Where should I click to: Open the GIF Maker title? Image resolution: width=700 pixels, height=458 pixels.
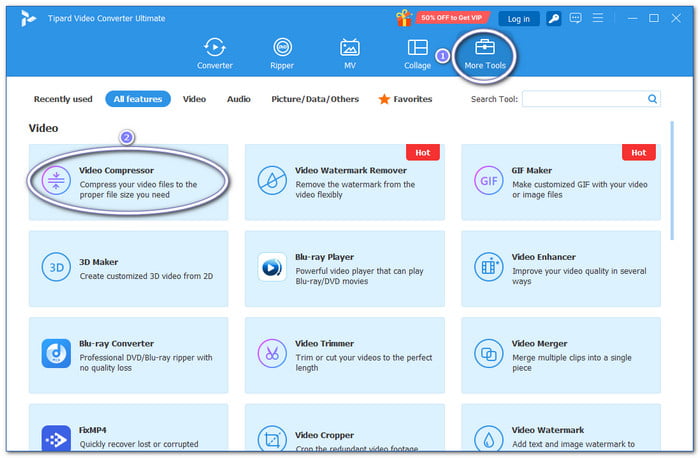[x=532, y=171]
